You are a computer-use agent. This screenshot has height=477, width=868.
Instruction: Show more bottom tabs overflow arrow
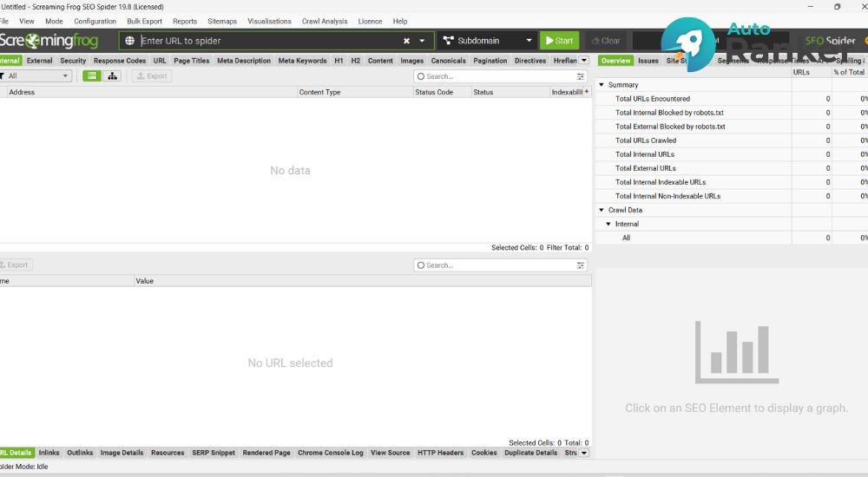pyautogui.click(x=584, y=453)
